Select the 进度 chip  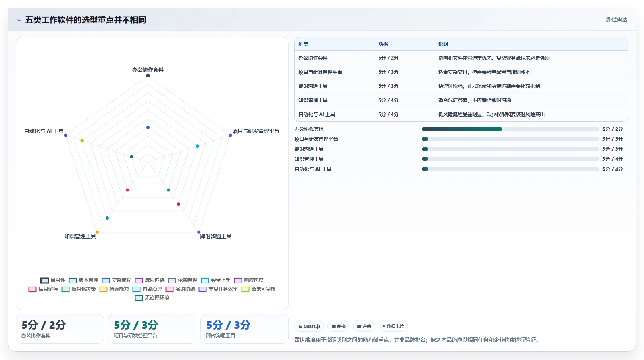(364, 326)
